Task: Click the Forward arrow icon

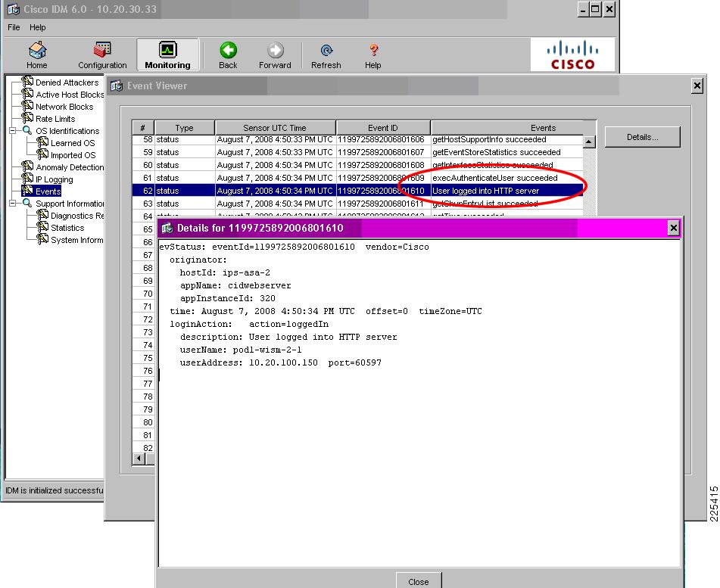Action: coord(275,50)
